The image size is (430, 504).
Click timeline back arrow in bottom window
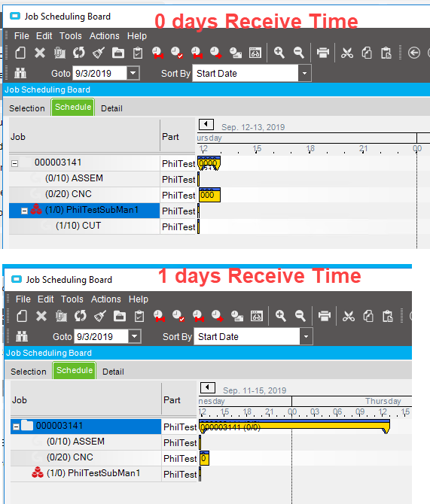pos(208,387)
